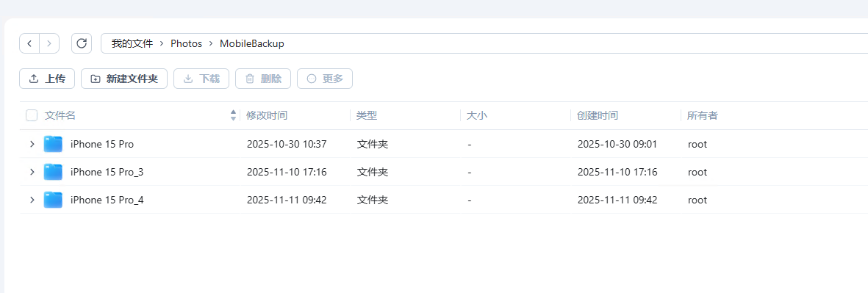Click the iPhone 15 Pro folder icon
This screenshot has height=293, width=868.
coord(53,144)
